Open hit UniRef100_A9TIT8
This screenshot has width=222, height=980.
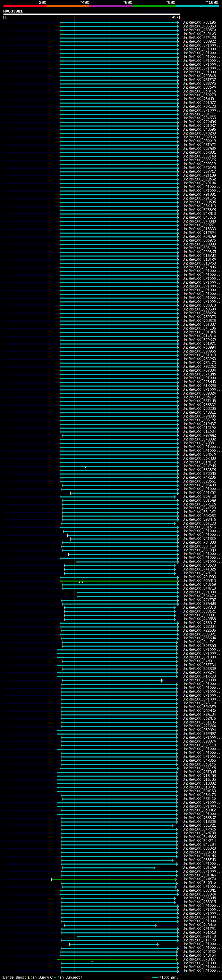click(x=199, y=937)
